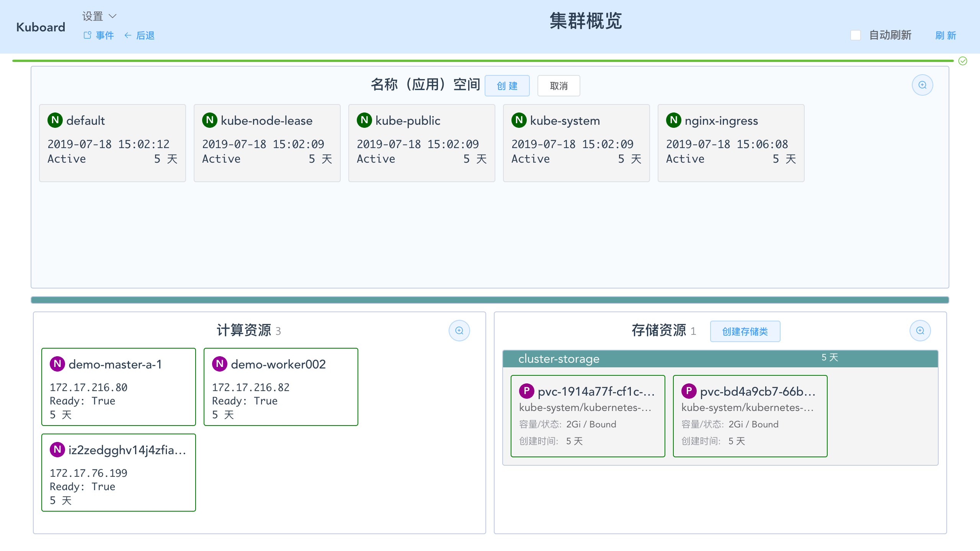Open the settings (设置) dropdown
This screenshot has width=980, height=551.
[93, 16]
